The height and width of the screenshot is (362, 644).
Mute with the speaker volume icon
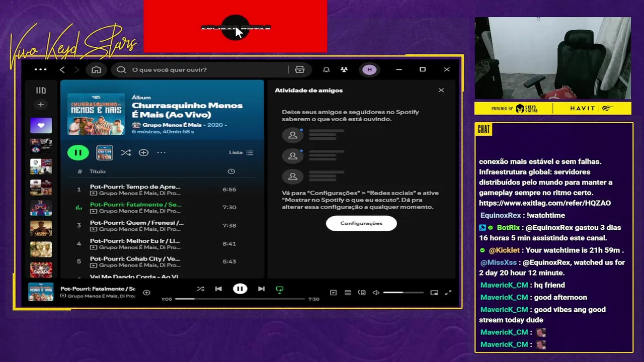point(375,293)
